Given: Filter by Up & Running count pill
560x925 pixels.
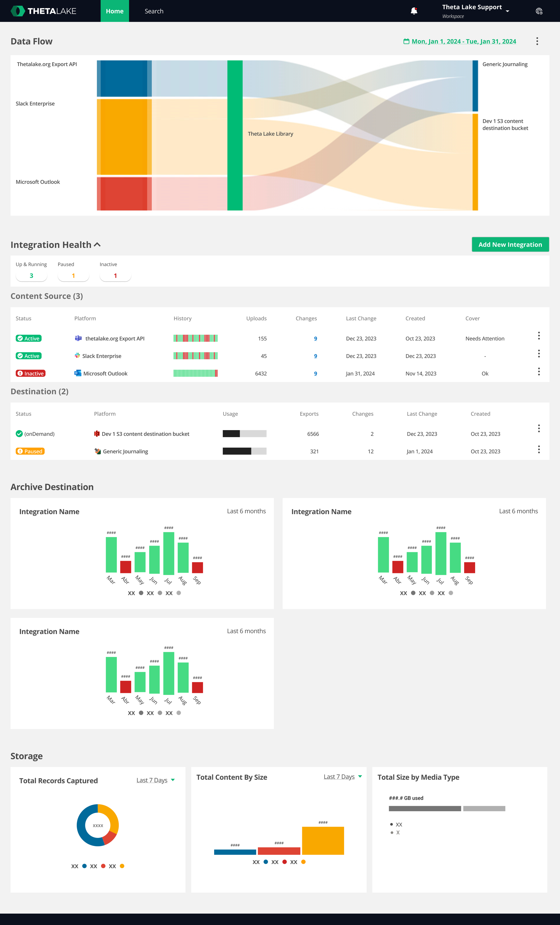Looking at the screenshot, I should (32, 276).
